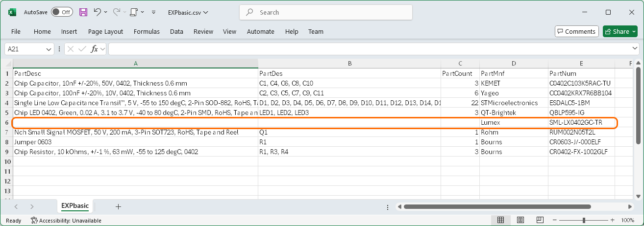Click horizontal scrollbar left arrow
This screenshot has height=226, width=644.
399,206
